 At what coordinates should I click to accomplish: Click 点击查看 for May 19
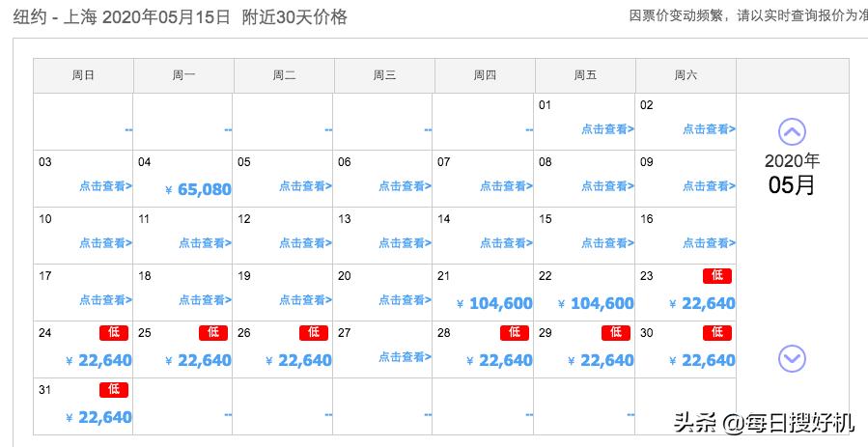[305, 300]
